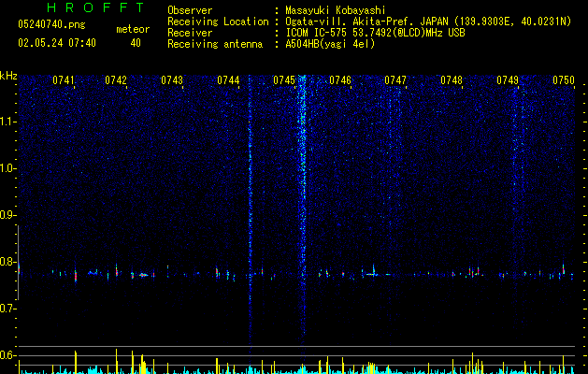588x374 pixels.
Task: Click the 0745 time marker
Action: [284, 80]
